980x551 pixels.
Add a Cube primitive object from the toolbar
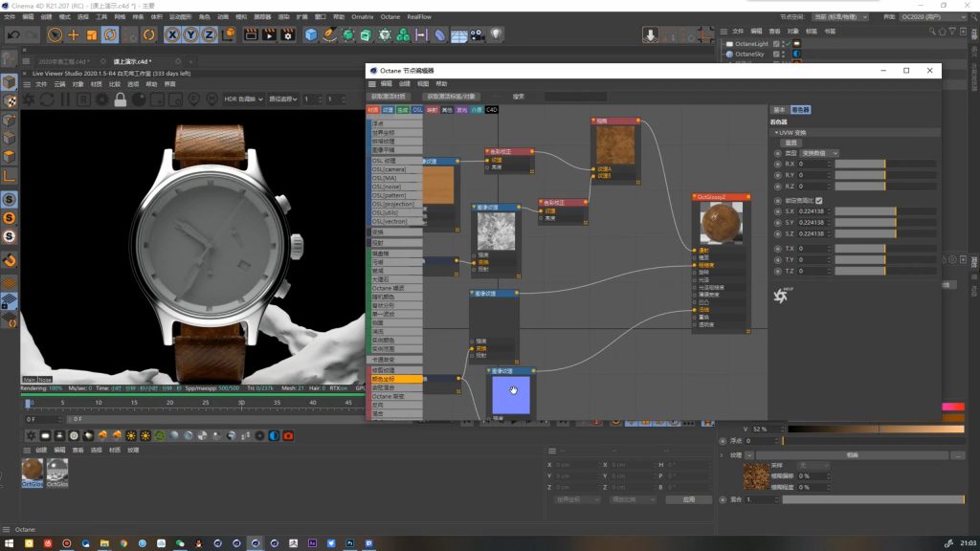311,34
